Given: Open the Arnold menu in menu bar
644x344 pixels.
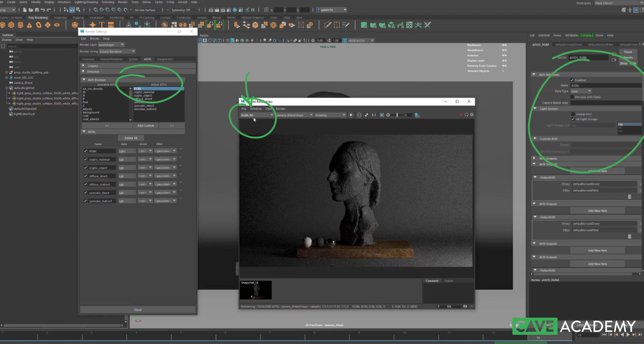Looking at the screenshot, I should (182, 2).
